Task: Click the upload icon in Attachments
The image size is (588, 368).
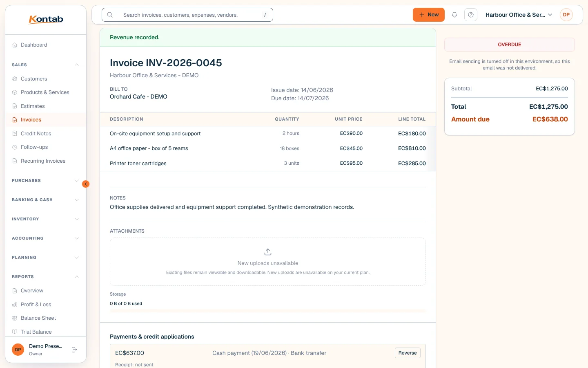Action: pos(268,252)
